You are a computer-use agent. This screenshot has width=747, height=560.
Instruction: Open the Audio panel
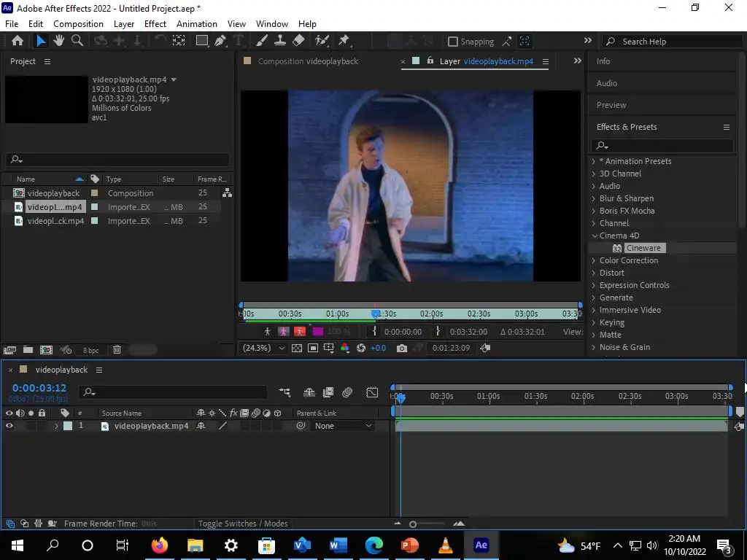[606, 83]
